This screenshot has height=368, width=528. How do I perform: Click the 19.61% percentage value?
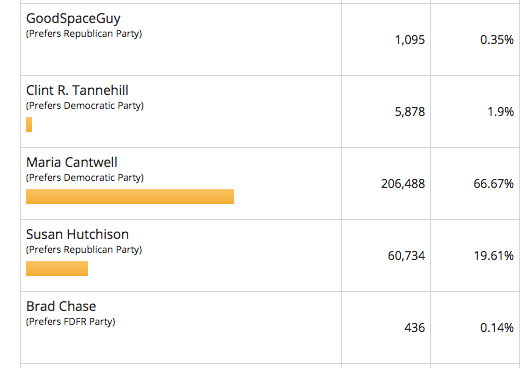tap(494, 256)
